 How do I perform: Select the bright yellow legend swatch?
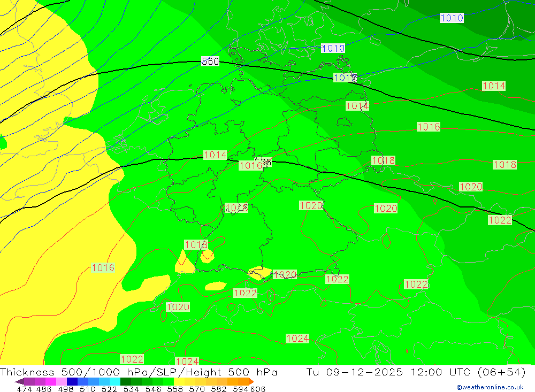(x=179, y=381)
